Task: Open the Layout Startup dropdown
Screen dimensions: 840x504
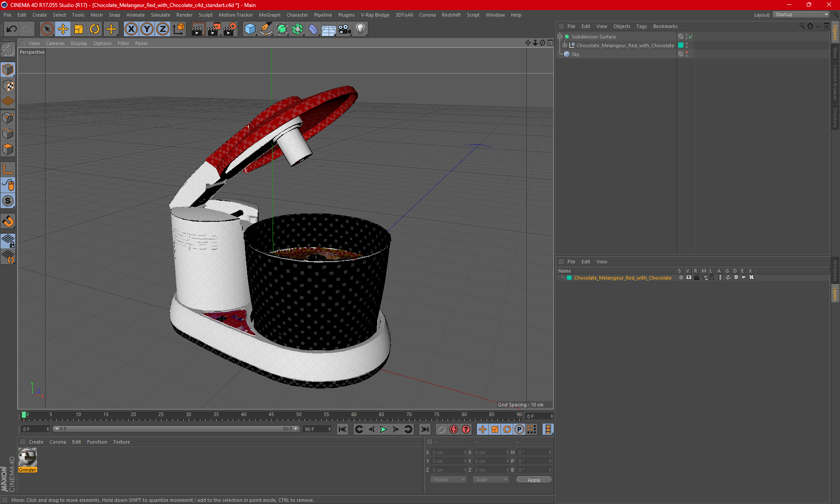Action: click(x=801, y=14)
